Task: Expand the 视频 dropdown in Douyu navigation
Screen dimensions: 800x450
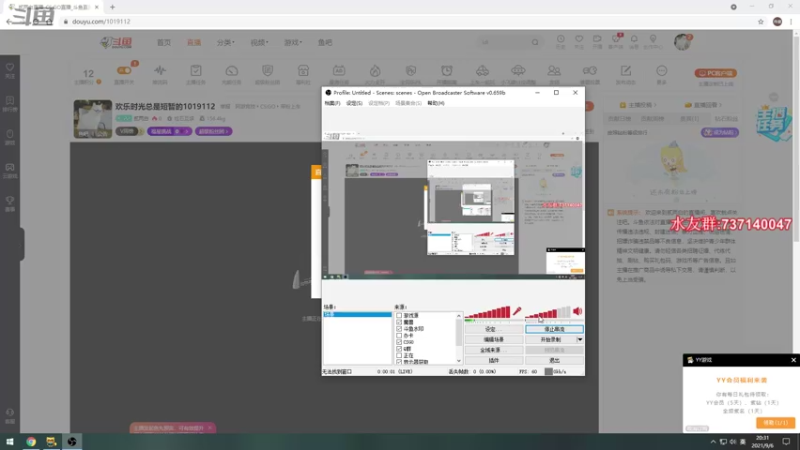Action: pyautogui.click(x=259, y=42)
